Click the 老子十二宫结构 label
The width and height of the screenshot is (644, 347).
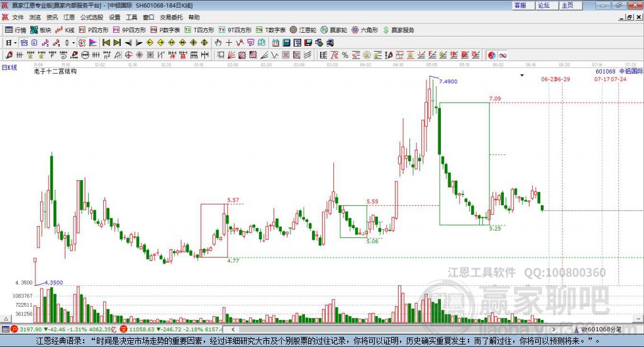click(x=55, y=71)
